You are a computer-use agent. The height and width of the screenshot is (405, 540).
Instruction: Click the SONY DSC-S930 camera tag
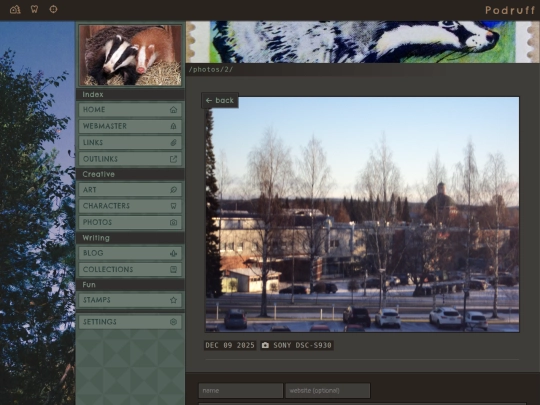[297, 345]
